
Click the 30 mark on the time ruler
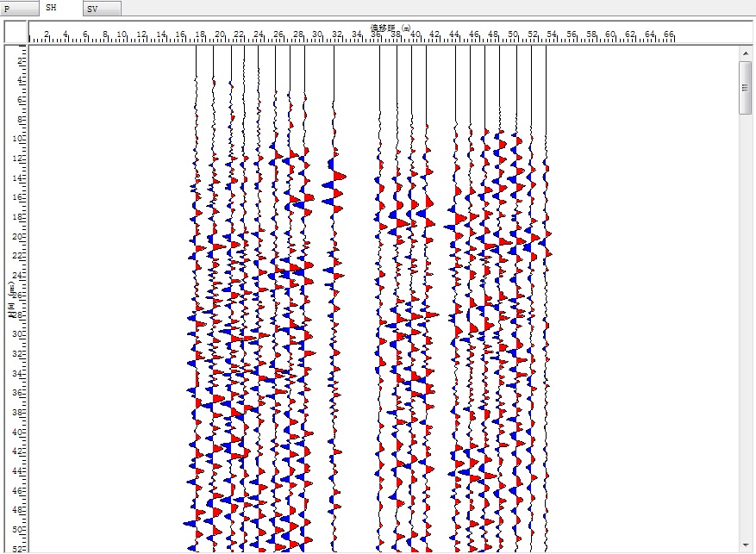click(18, 333)
